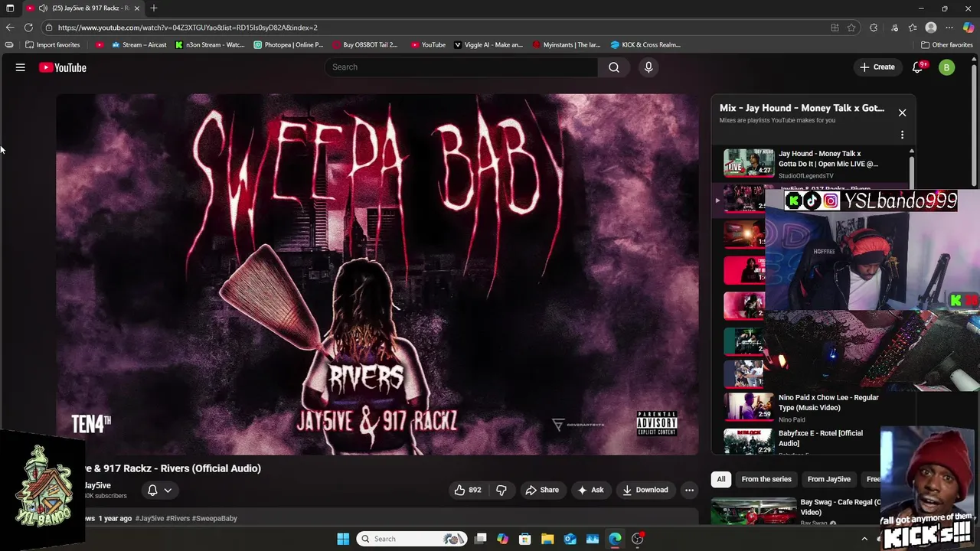The height and width of the screenshot is (551, 980).
Task: Share the video
Action: [542, 490]
